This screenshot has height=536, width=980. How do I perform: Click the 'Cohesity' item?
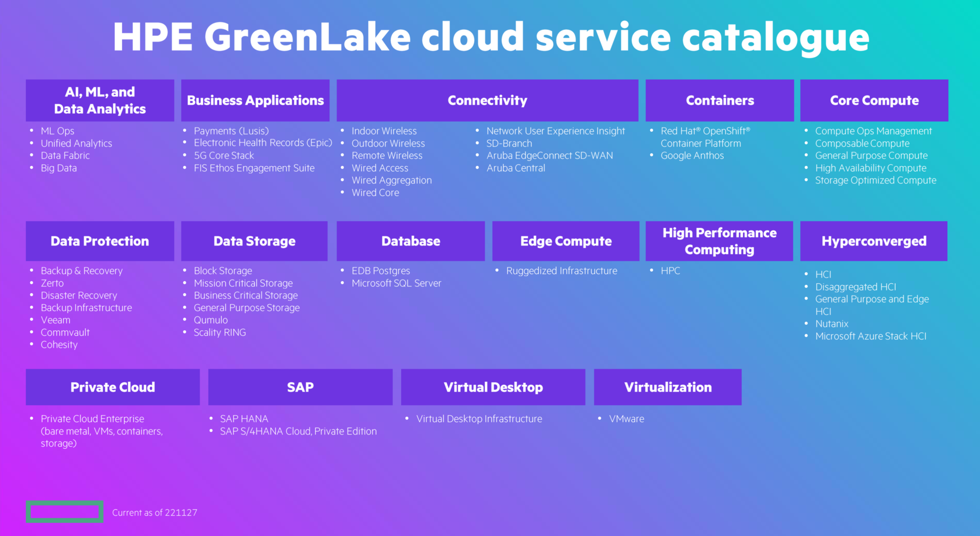click(x=59, y=345)
